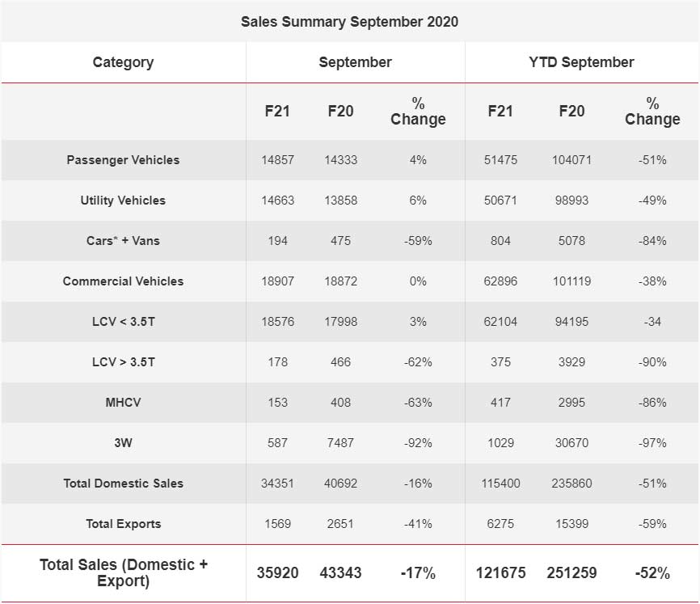Select the 3W row label

click(123, 443)
